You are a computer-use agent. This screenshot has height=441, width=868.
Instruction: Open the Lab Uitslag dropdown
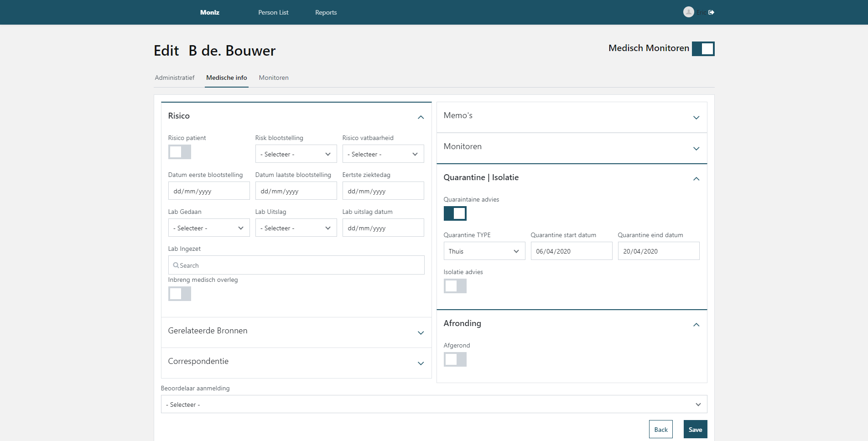coord(296,228)
